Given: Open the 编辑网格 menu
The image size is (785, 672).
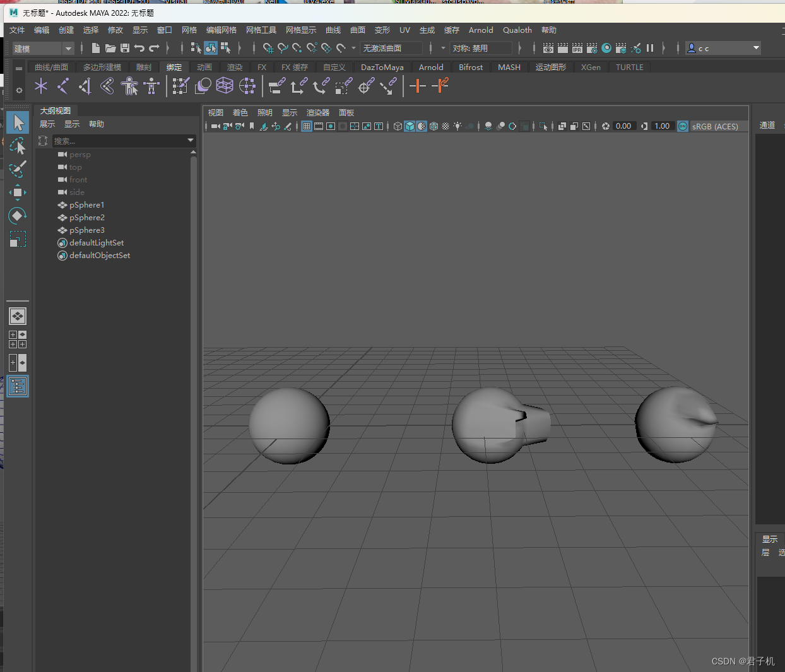Looking at the screenshot, I should (x=221, y=30).
